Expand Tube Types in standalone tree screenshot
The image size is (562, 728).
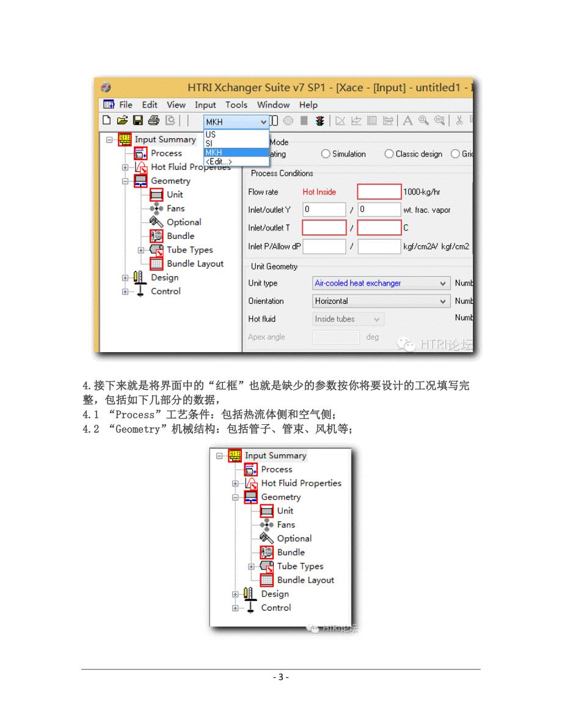pyautogui.click(x=251, y=567)
